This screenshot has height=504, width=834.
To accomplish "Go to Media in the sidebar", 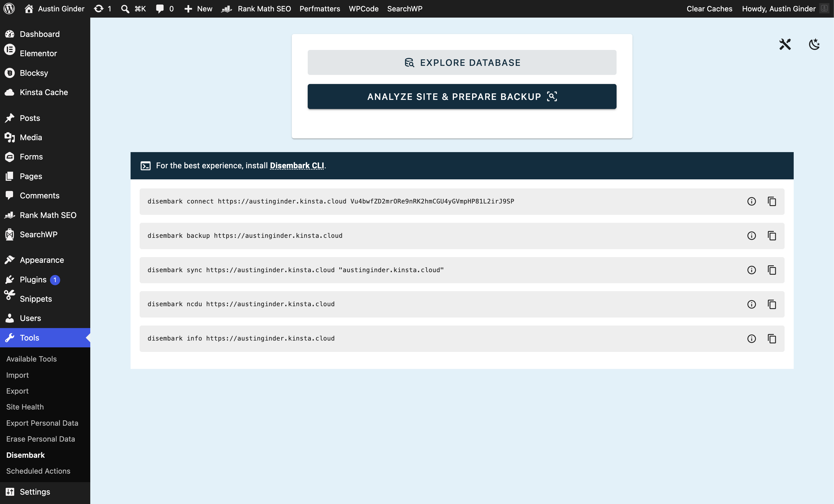I will [45, 137].
